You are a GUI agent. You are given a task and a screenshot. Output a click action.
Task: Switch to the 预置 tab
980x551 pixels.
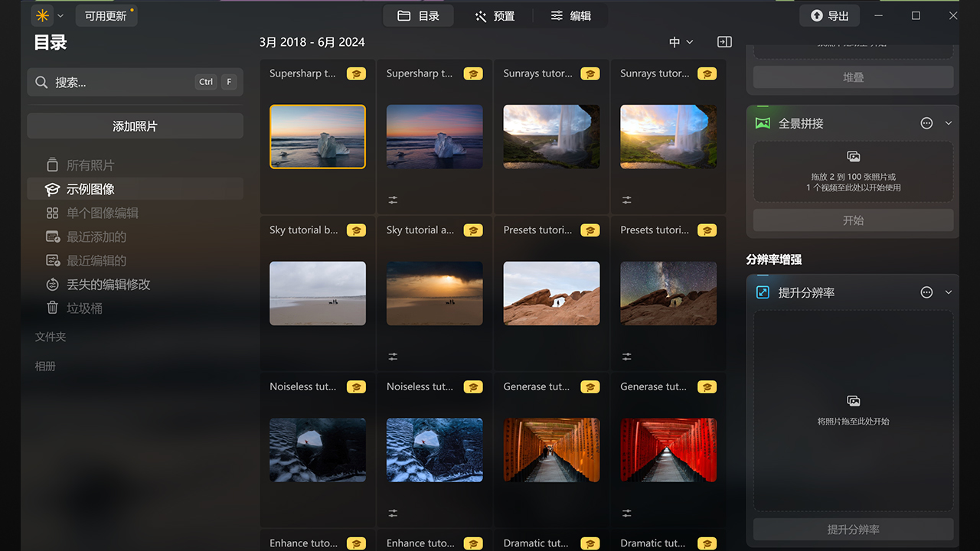pyautogui.click(x=495, y=15)
